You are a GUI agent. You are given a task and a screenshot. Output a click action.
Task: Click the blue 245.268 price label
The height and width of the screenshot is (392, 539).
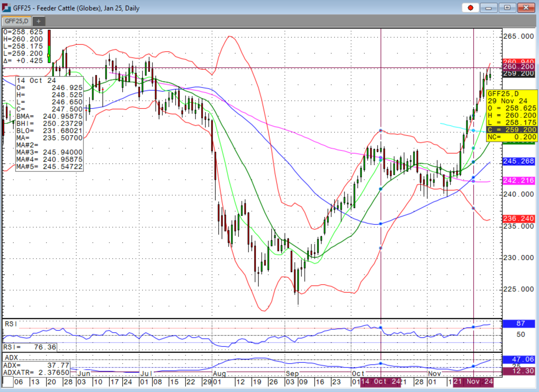pyautogui.click(x=518, y=161)
